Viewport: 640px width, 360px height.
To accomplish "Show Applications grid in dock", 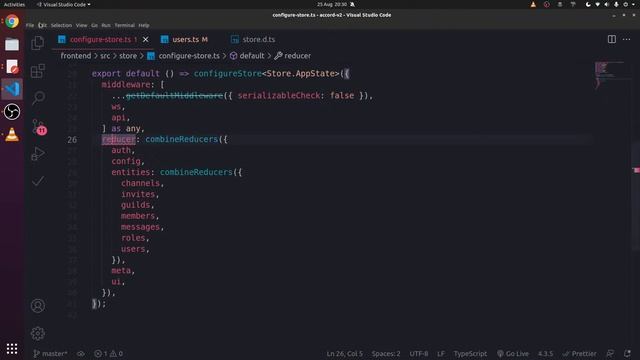I will (x=12, y=349).
